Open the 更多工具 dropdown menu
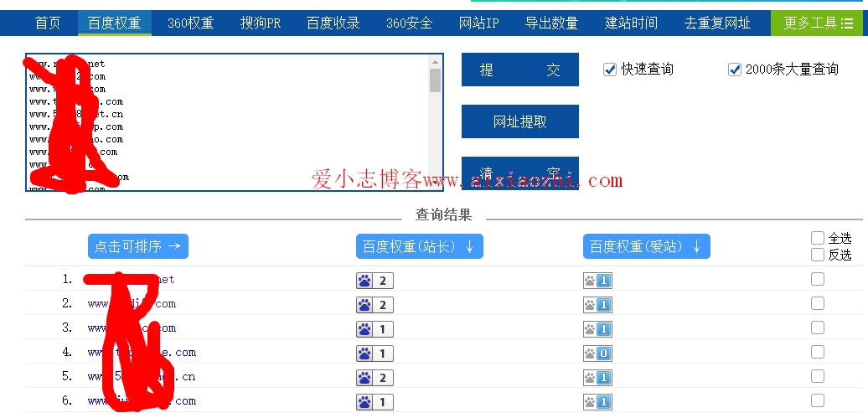This screenshot has width=868, height=418. click(819, 23)
